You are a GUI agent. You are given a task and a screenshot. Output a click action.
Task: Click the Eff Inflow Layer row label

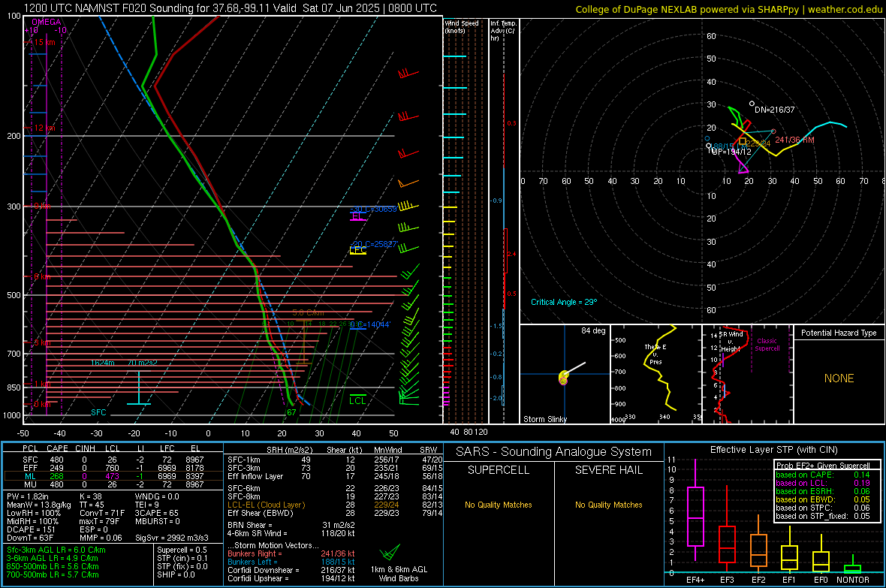(255, 477)
